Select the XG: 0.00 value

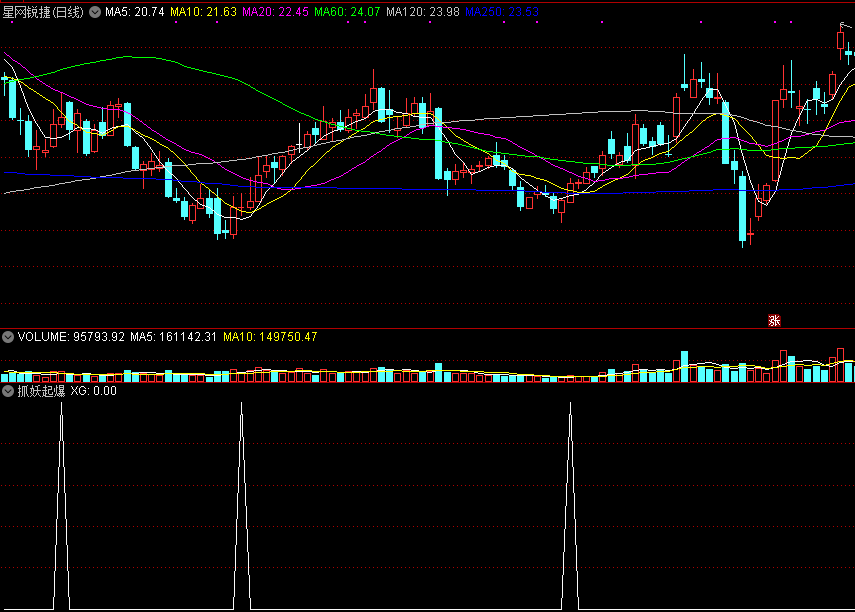tap(94, 391)
